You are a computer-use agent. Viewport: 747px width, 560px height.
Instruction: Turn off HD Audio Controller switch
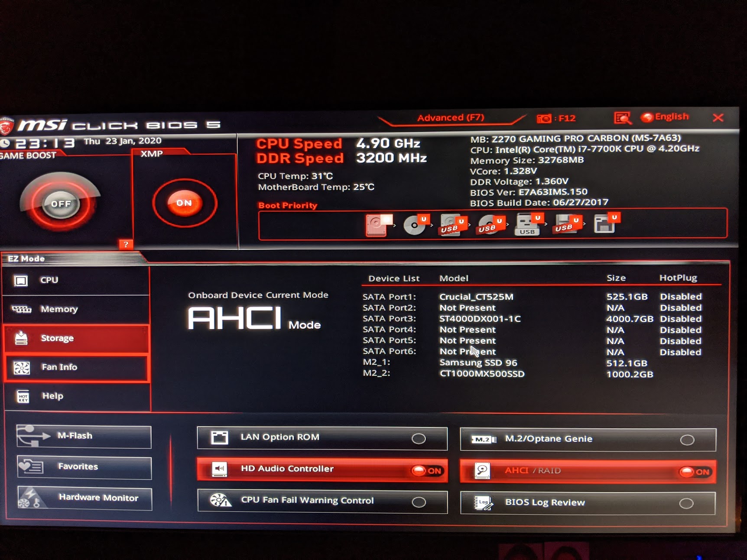(x=428, y=471)
